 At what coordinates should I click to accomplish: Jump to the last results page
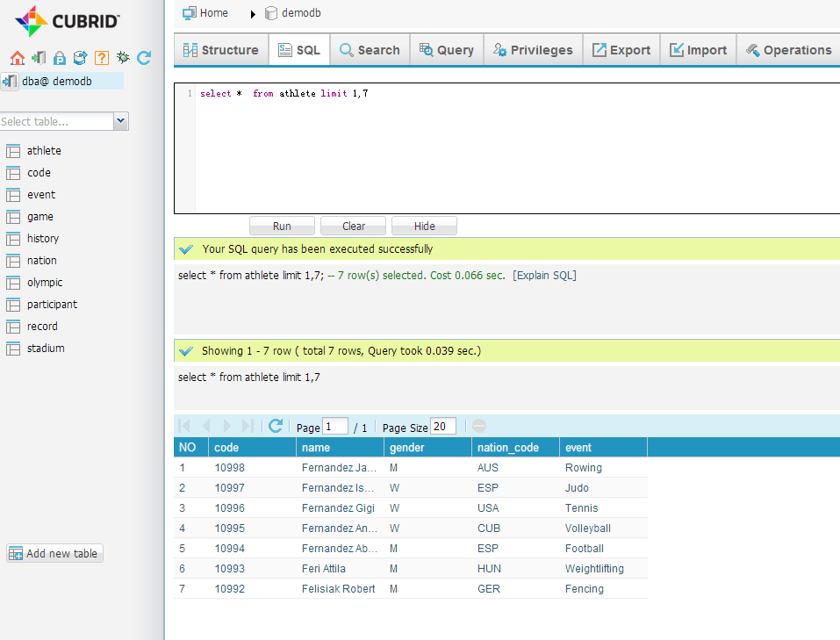[x=248, y=426]
